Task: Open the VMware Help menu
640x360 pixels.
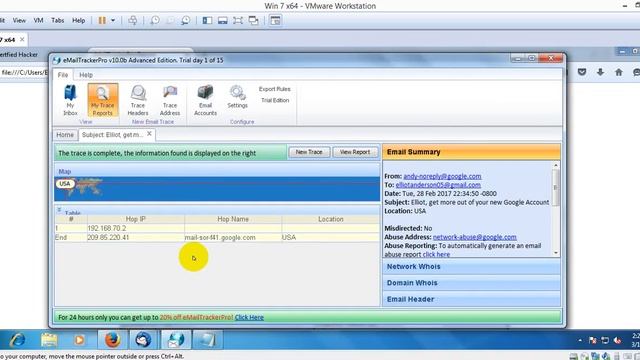Action: pos(78,20)
